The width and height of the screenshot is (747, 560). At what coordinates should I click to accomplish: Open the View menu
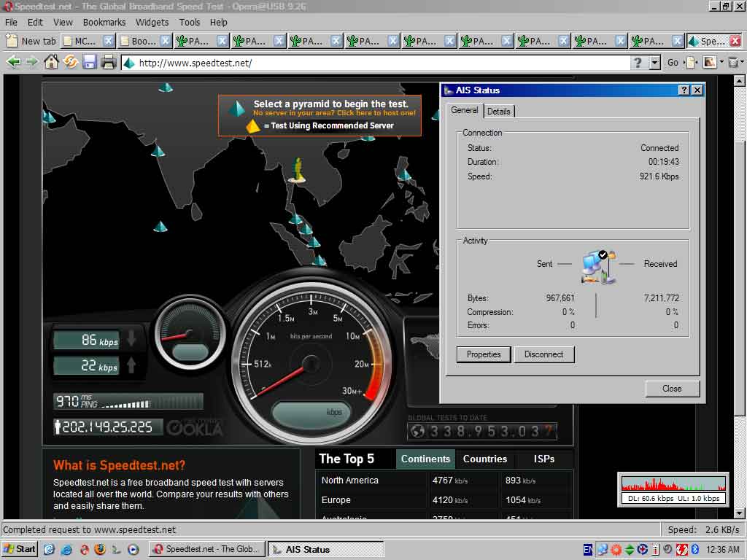pyautogui.click(x=63, y=23)
